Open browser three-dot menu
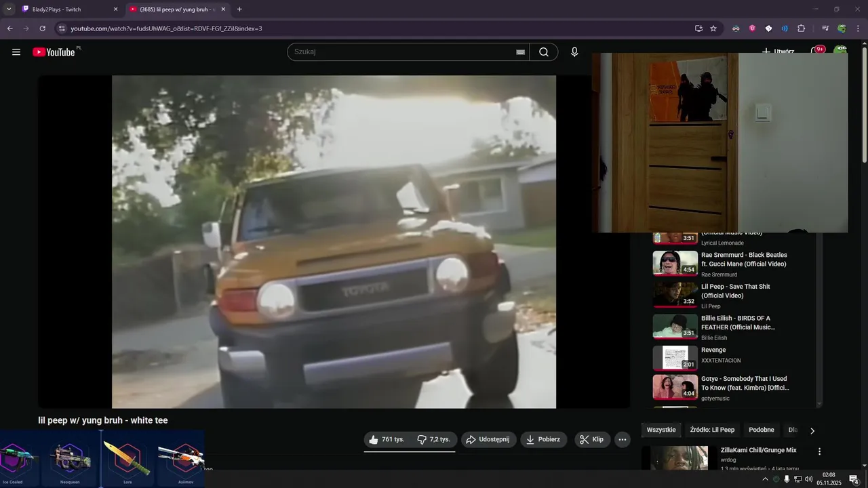The height and width of the screenshot is (488, 868). coord(858,28)
